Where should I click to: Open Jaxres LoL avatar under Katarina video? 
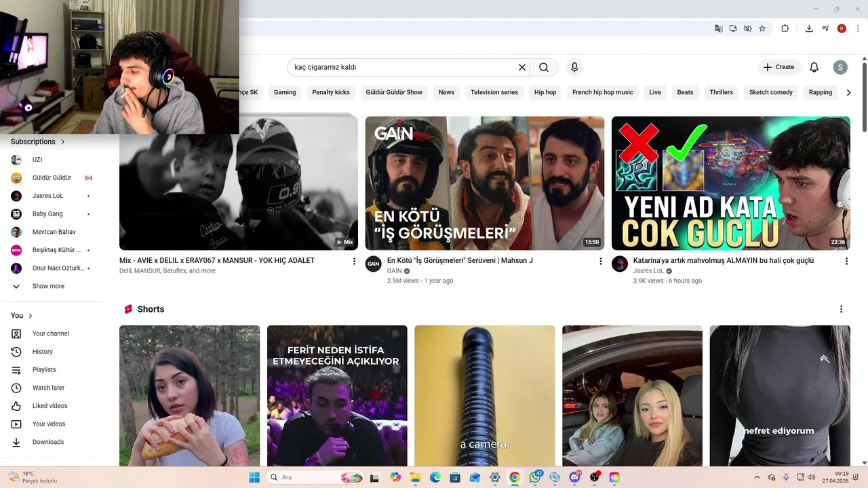tap(619, 264)
